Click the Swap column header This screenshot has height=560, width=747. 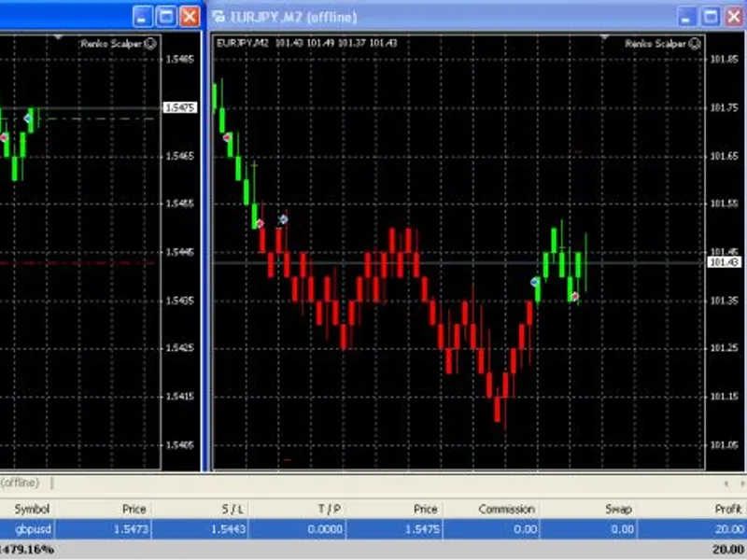click(618, 509)
